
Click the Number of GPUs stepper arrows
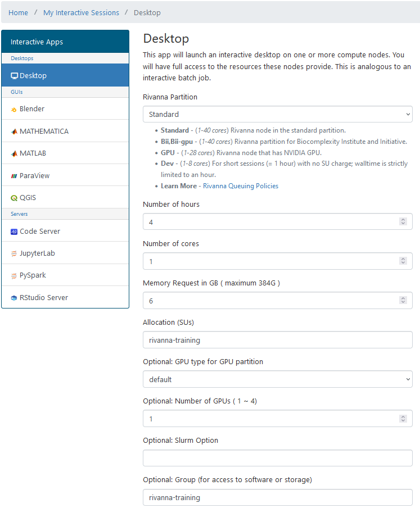point(403,419)
